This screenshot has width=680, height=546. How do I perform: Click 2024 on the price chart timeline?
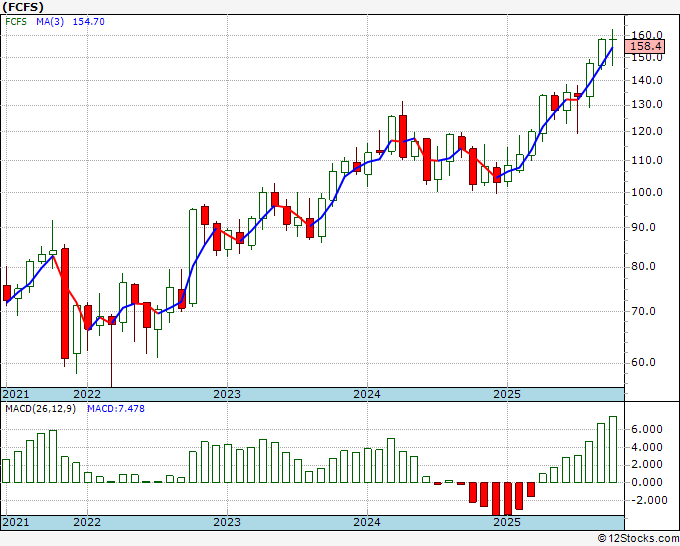click(367, 394)
